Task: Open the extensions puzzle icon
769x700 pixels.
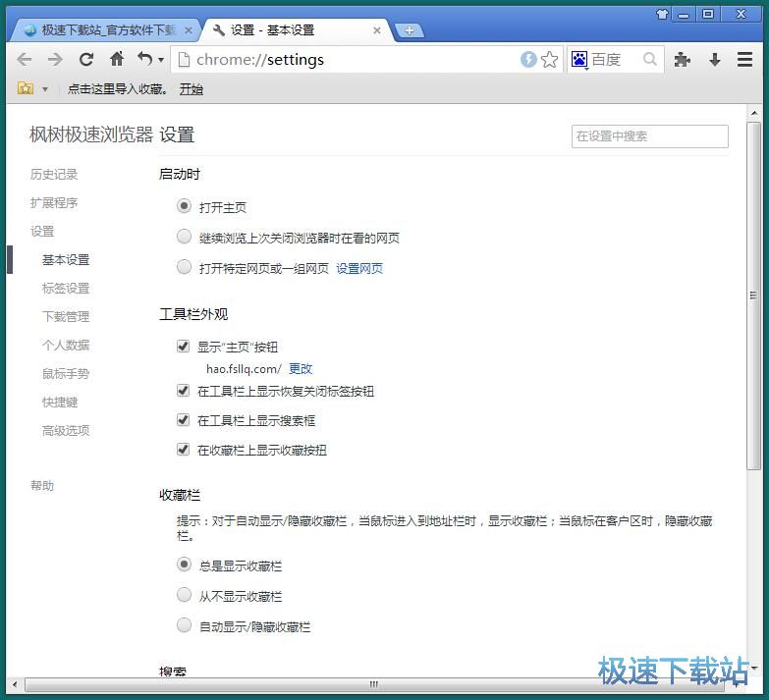Action: 683,60
